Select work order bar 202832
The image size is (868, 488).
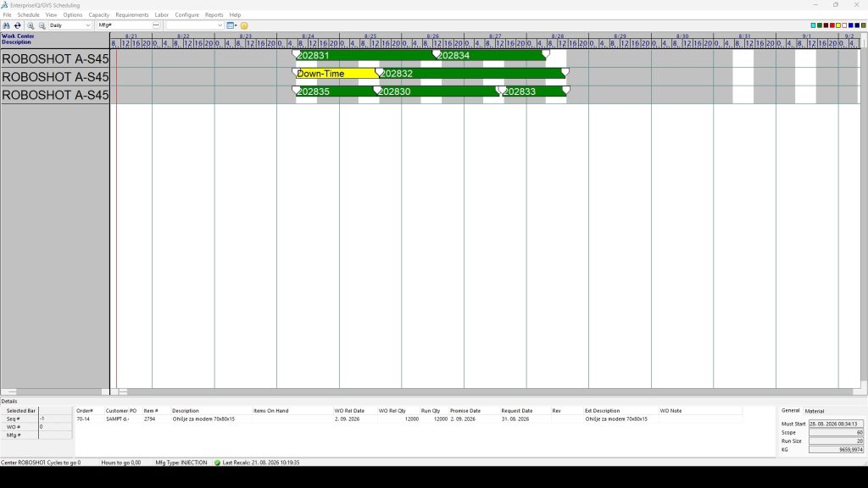(x=471, y=74)
